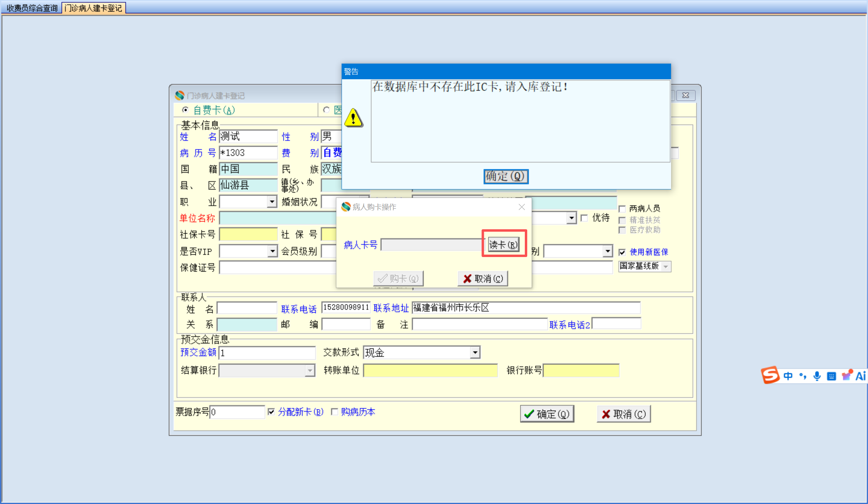
Task: Click the yellow warning triangle icon
Action: pos(354,118)
